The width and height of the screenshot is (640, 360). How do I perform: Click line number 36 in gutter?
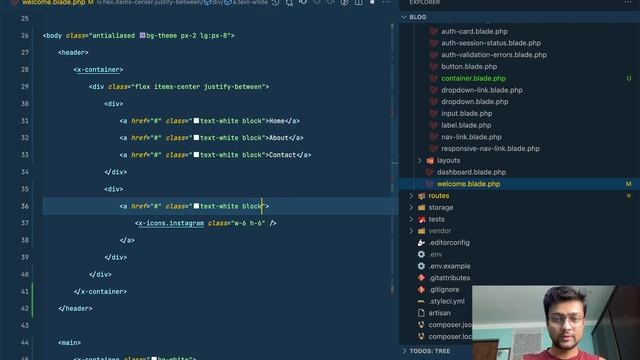25,206
